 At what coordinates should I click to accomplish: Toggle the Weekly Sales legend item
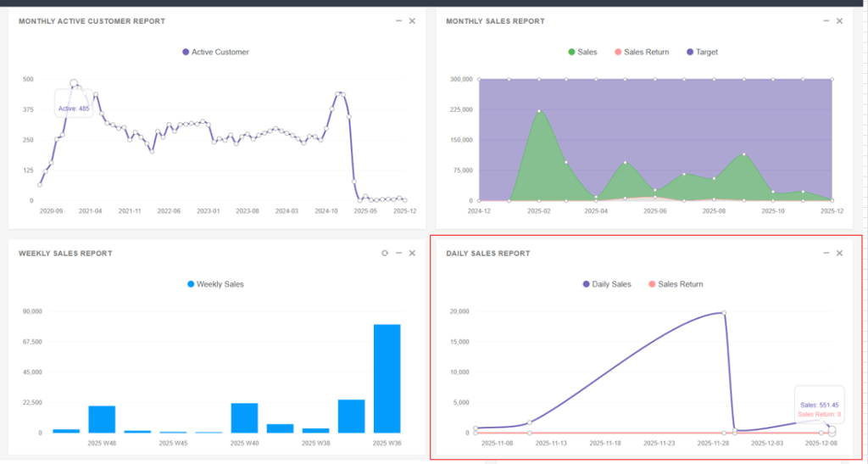tap(215, 284)
